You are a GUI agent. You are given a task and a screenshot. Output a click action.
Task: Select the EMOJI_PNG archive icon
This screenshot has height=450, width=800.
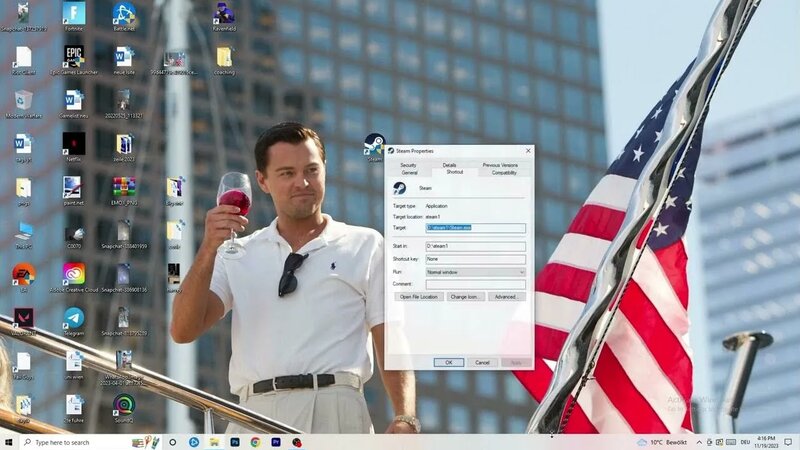pos(124,190)
